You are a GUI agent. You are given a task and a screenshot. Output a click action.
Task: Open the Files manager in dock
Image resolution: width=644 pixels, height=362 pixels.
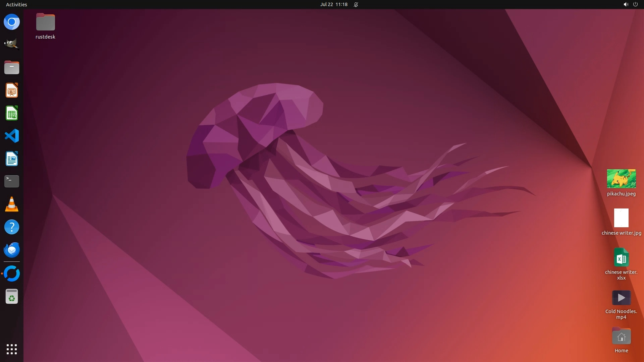click(12, 68)
